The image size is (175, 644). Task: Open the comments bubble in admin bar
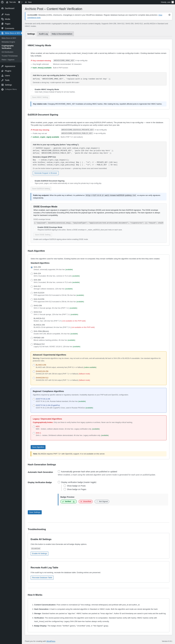tap(19, 2)
